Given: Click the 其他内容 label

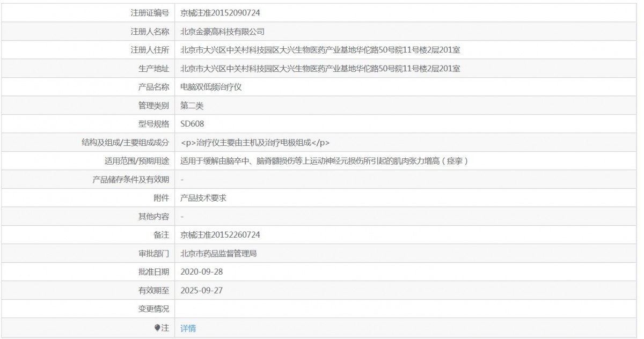Looking at the screenshot, I should click(153, 217).
